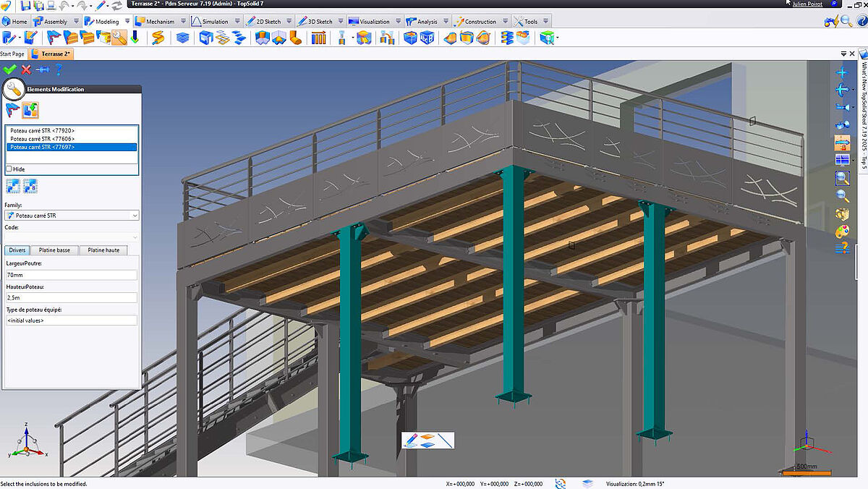Image resolution: width=868 pixels, height=489 pixels.
Task: Switch to the Platine basse tab
Action: click(x=54, y=250)
